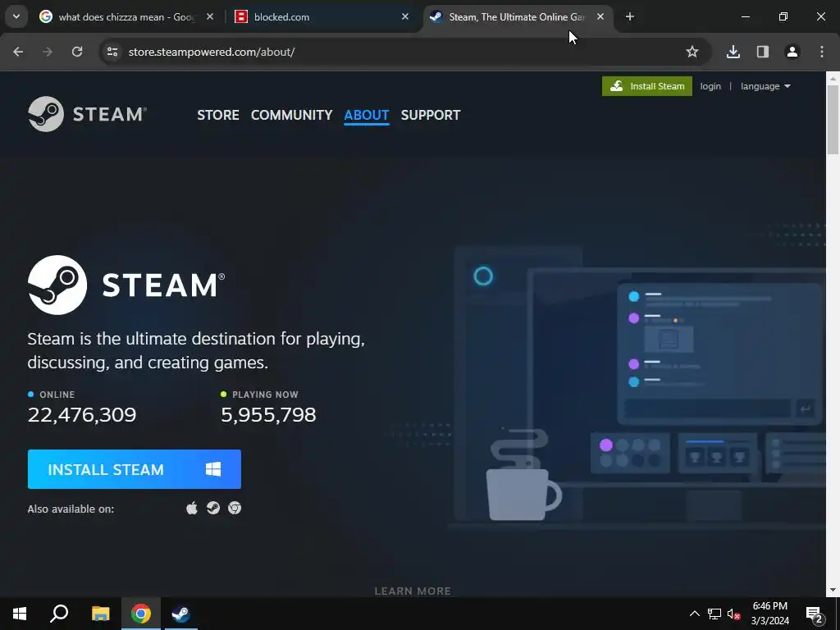Open the Windows Start menu

point(20,614)
